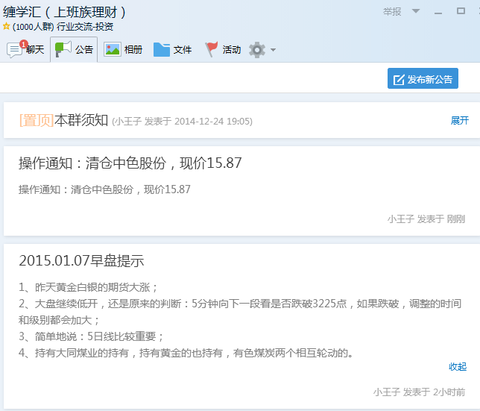Viewport: 480px width, 411px height.
Task: Open the blue files folder icon
Action: tap(162, 49)
